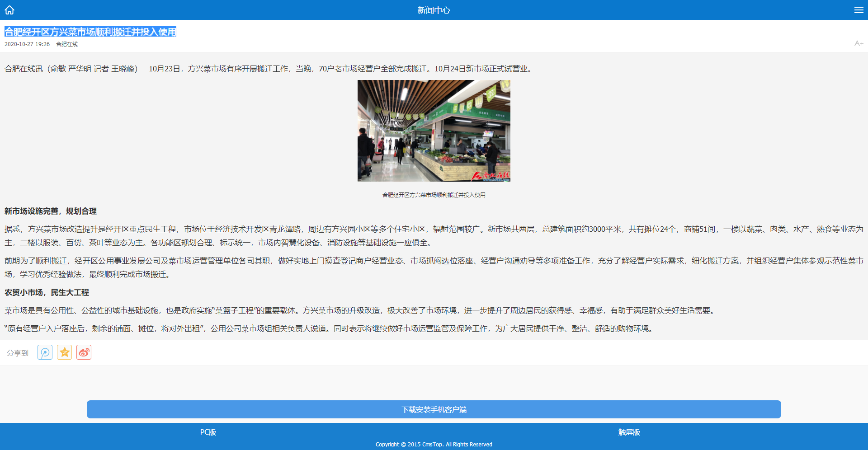The image size is (868, 450).
Task: Click the 分享到 label
Action: pyautogui.click(x=18, y=353)
